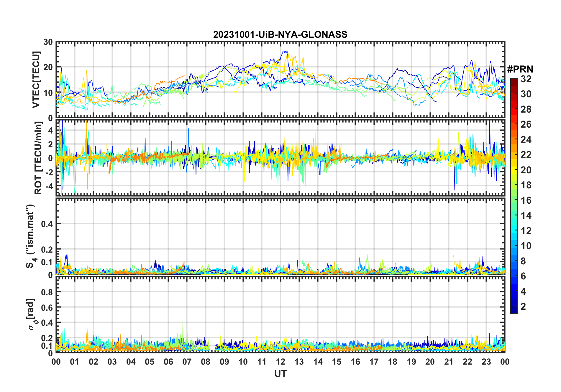The width and height of the screenshot is (561, 392).
Task: Click the colorbar tick label 32
Action: coord(526,79)
